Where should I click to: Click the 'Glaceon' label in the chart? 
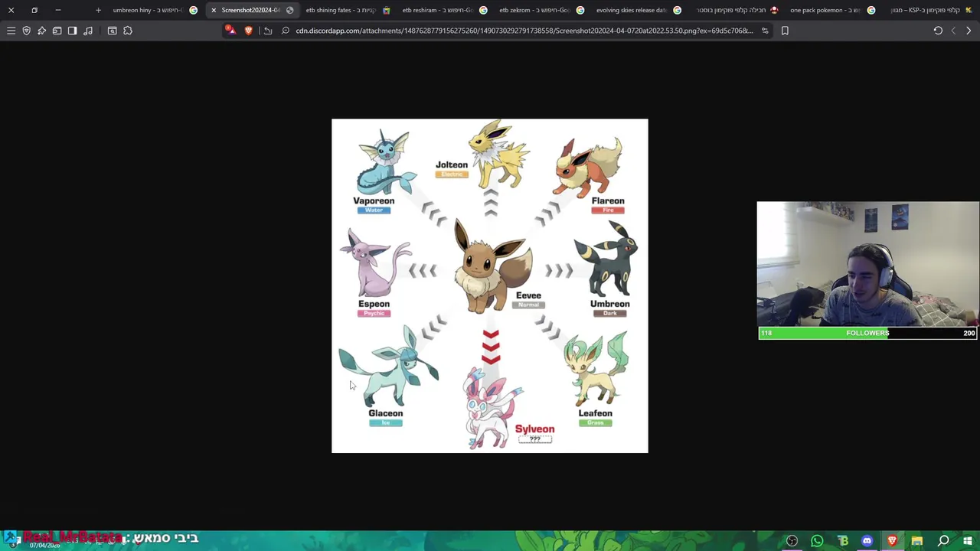click(385, 413)
